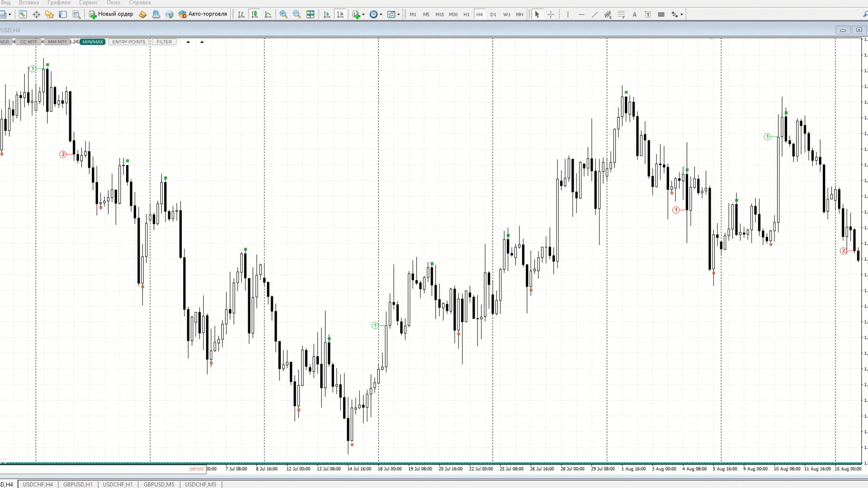Open the Окно menu
The width and height of the screenshot is (868, 488).
[x=113, y=3]
